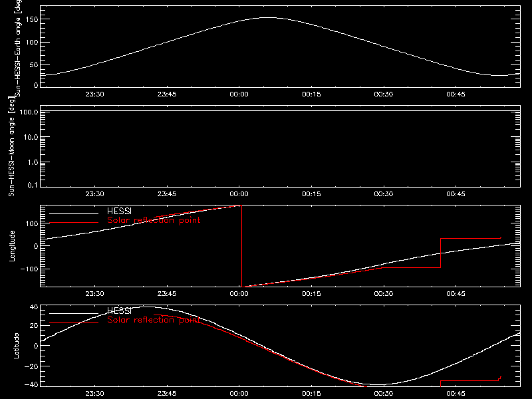Screen dimensions: 532x399
Task: Click the 100.0 tick label on Moon angle plot
Action: (x=29, y=112)
